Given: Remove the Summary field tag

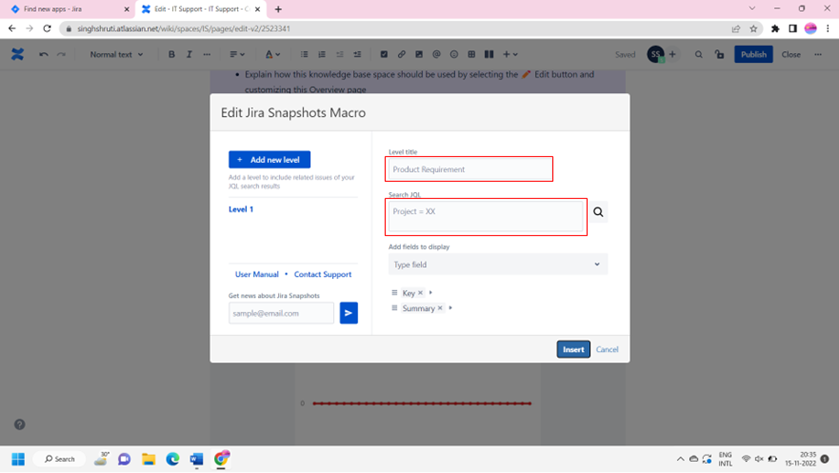Looking at the screenshot, I should click(440, 308).
